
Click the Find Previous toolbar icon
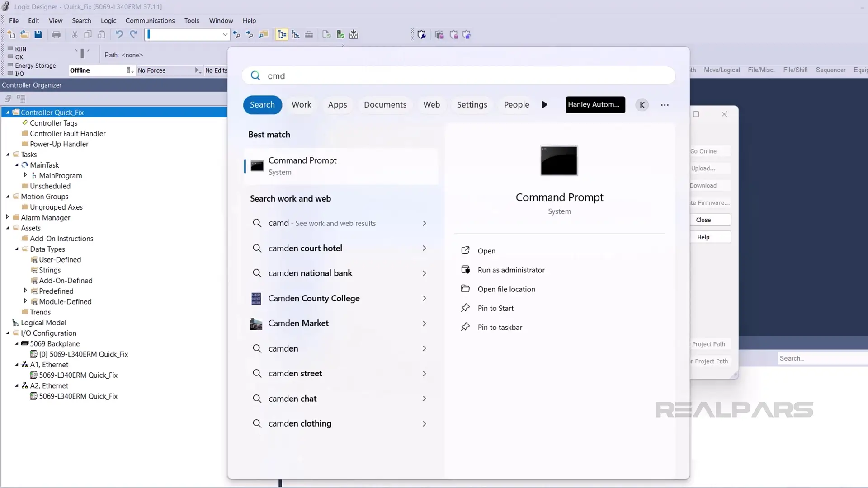click(236, 34)
